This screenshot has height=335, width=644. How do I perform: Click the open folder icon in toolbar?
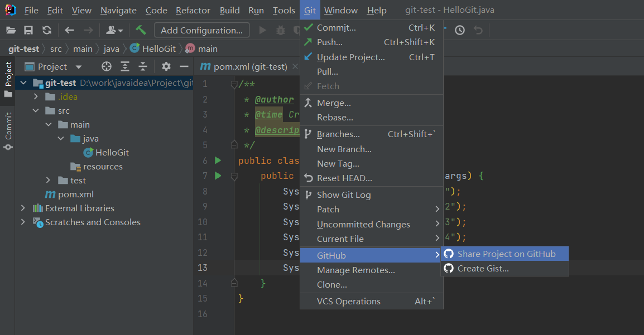(x=11, y=30)
